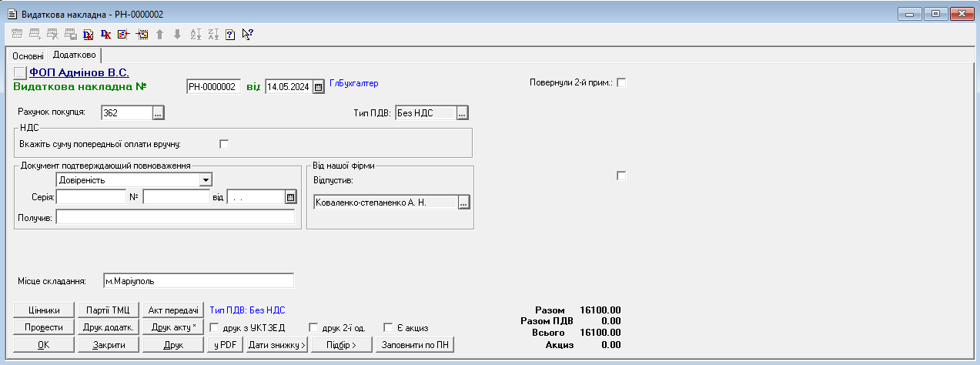The width and height of the screenshot is (980, 365).
Task: Enable manual prepayment amount checkbox
Action: [225, 143]
